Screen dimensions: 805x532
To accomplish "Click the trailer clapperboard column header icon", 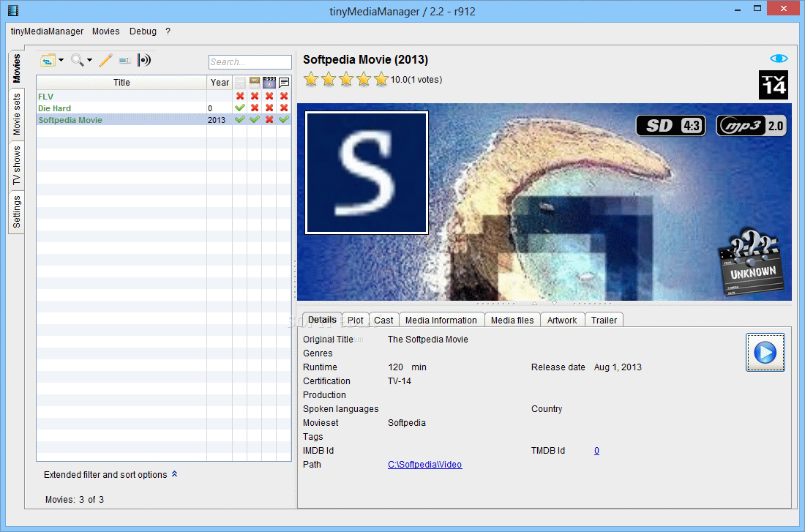I will coord(269,82).
